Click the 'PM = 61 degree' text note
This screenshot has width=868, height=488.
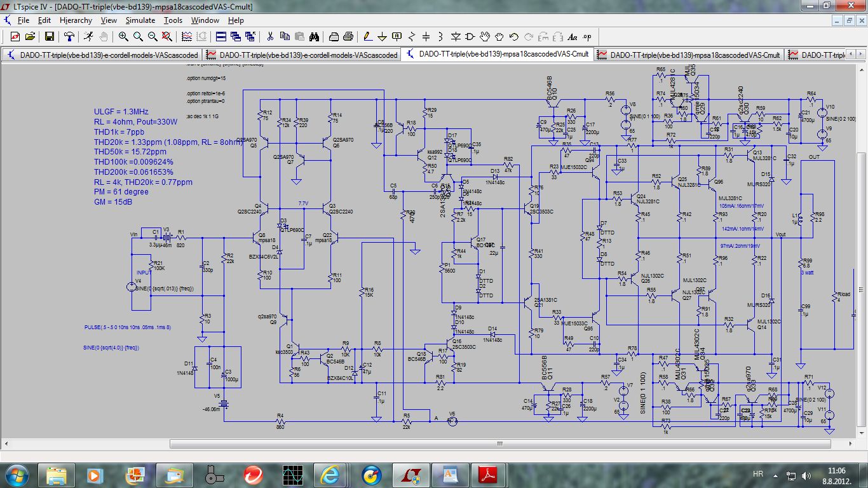point(121,192)
